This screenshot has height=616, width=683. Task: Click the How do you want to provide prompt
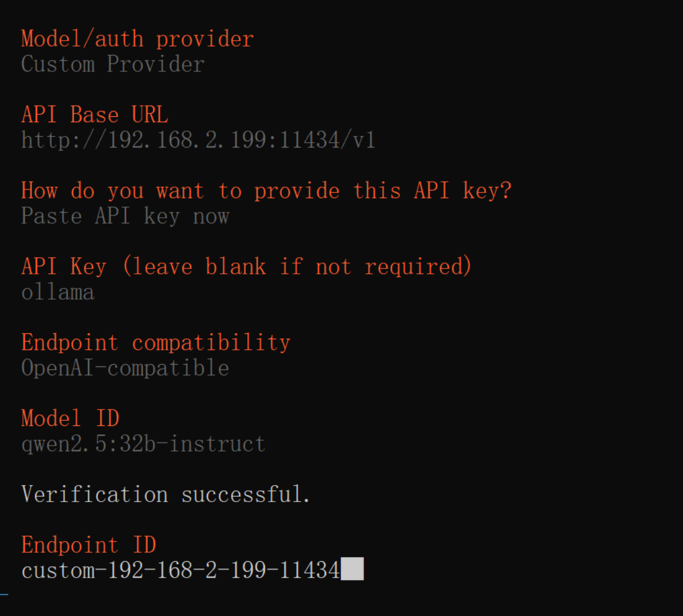(266, 191)
